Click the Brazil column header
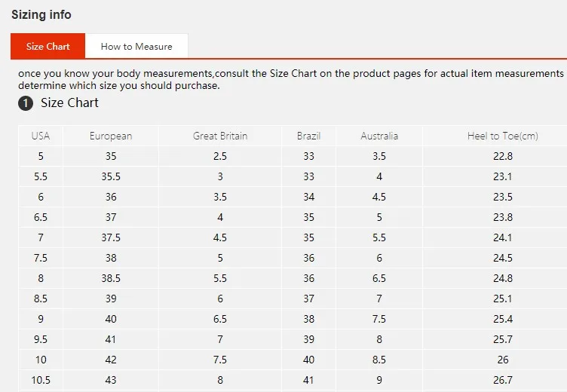567x392 pixels. tap(308, 136)
